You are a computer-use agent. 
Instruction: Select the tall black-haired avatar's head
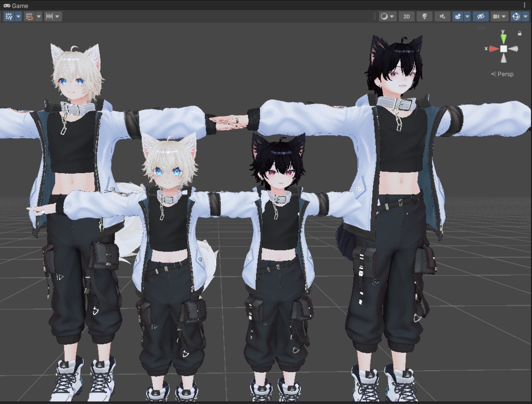(395, 67)
